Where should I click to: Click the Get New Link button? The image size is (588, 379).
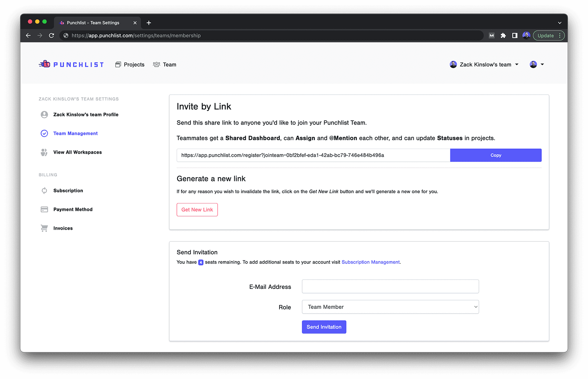(x=197, y=210)
